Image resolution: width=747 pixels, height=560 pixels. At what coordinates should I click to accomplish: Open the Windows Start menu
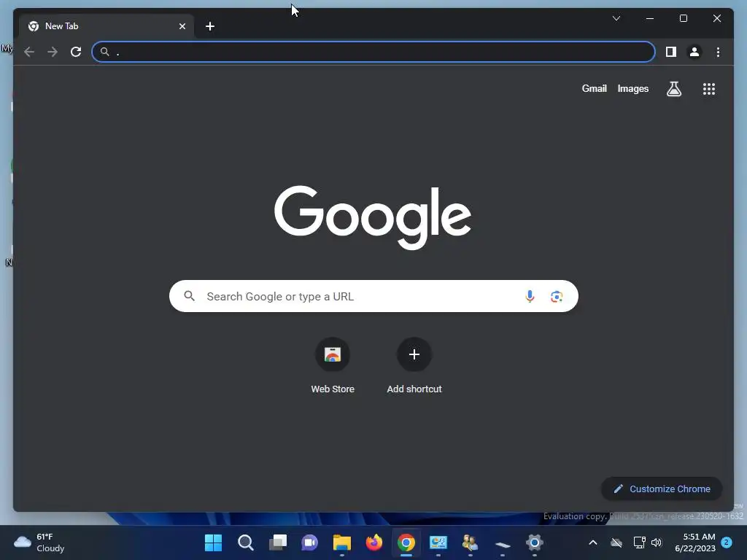coord(214,542)
